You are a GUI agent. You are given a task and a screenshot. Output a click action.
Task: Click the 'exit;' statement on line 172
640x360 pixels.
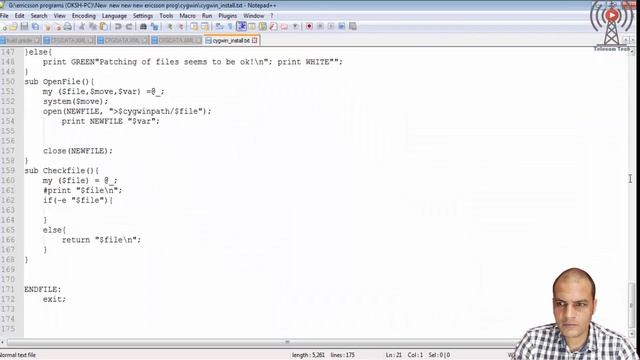click(54, 299)
